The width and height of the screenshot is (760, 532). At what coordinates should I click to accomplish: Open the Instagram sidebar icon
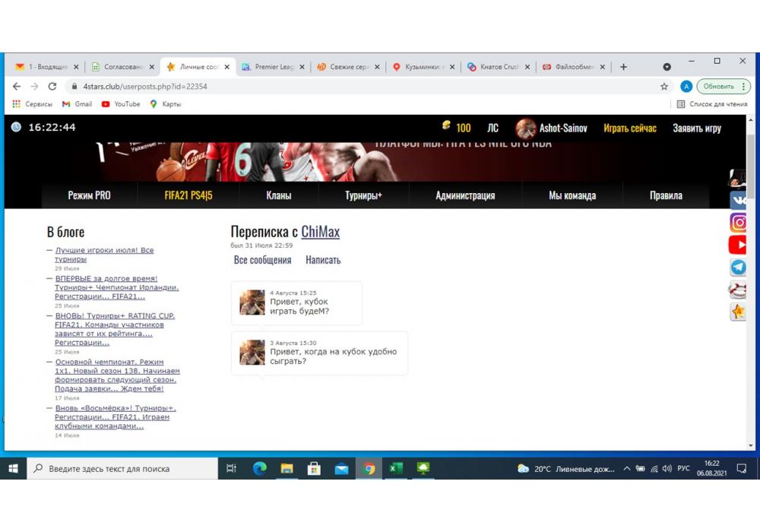738,223
